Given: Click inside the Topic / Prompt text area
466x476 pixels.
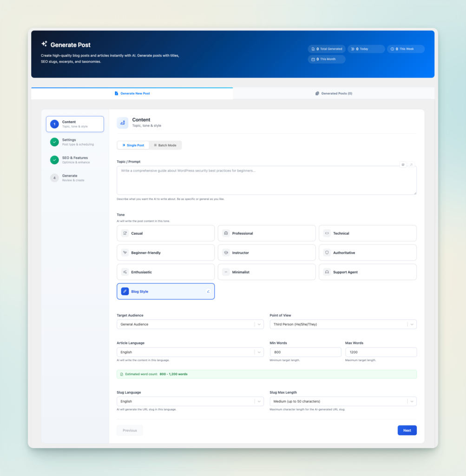Looking at the screenshot, I should 266,180.
